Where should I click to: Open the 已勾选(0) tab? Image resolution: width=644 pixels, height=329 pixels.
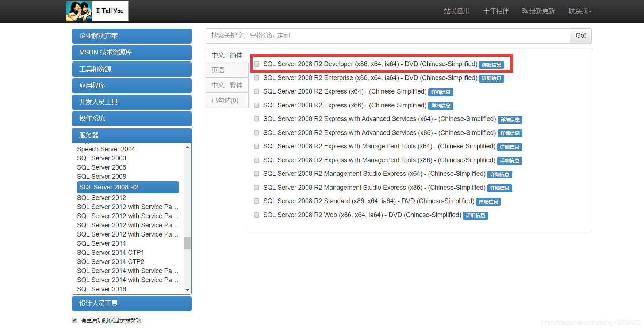pyautogui.click(x=227, y=101)
